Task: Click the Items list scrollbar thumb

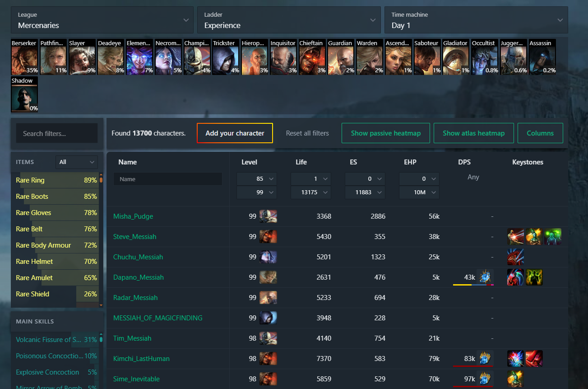Action: 101,180
